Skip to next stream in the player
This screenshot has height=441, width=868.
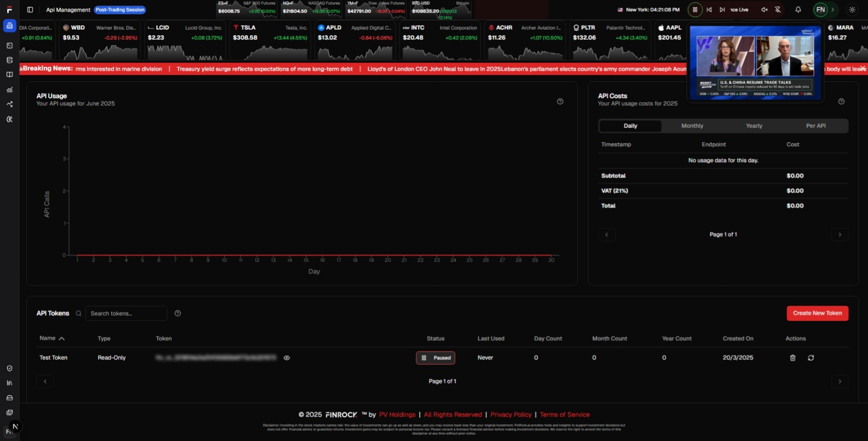[x=722, y=10]
